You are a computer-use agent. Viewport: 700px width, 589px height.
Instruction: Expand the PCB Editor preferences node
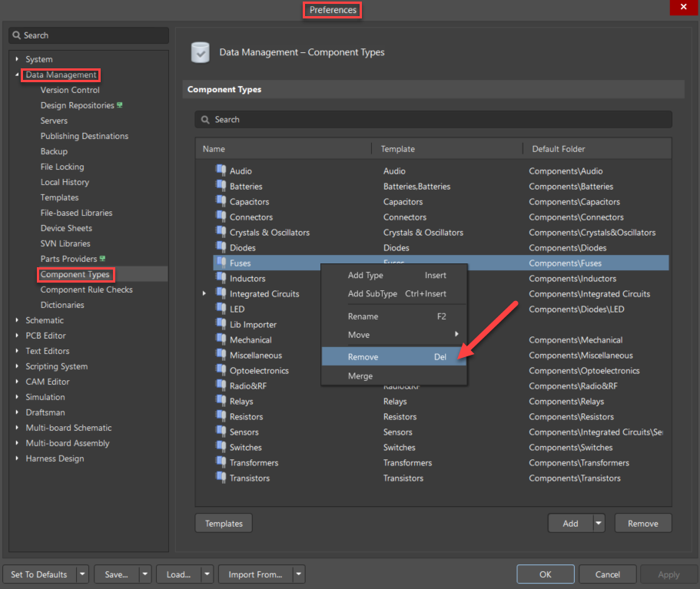point(17,336)
